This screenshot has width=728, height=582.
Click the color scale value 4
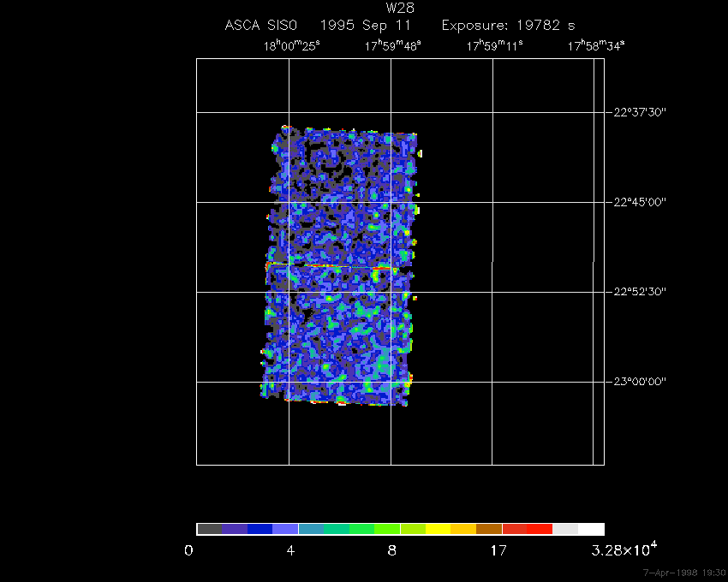(x=290, y=551)
